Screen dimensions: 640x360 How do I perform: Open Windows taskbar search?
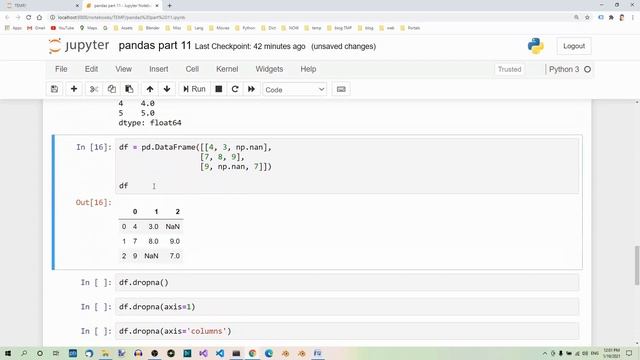coord(24,353)
